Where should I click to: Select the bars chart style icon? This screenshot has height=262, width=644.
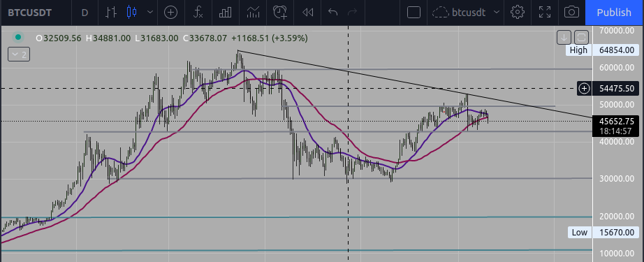111,13
